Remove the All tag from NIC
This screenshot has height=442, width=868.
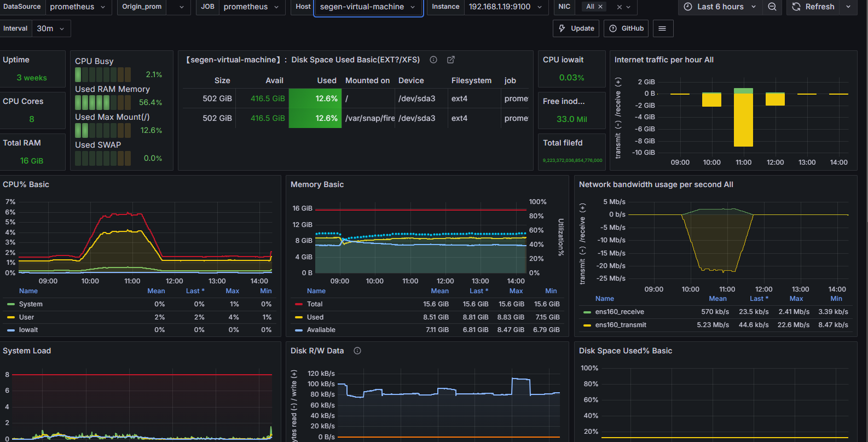coord(600,7)
